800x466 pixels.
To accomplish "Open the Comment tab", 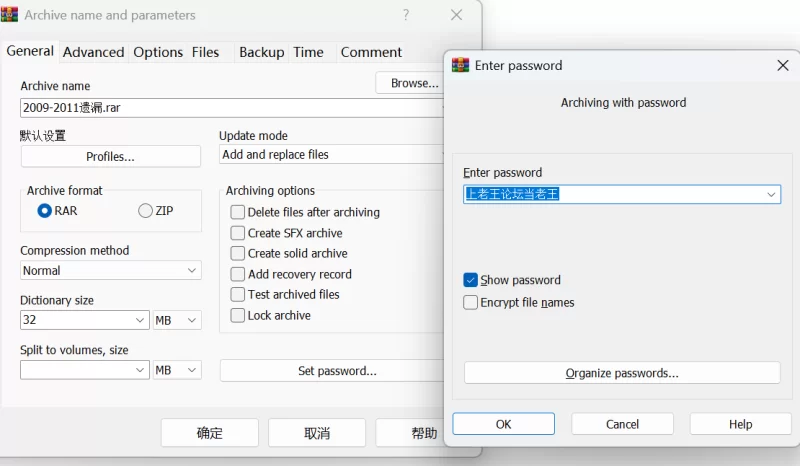I will point(371,52).
